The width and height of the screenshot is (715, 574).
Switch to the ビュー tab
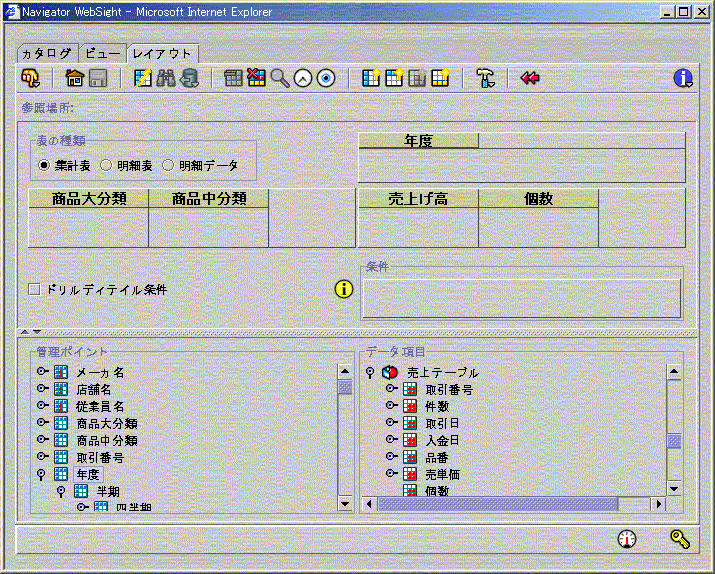tap(102, 53)
